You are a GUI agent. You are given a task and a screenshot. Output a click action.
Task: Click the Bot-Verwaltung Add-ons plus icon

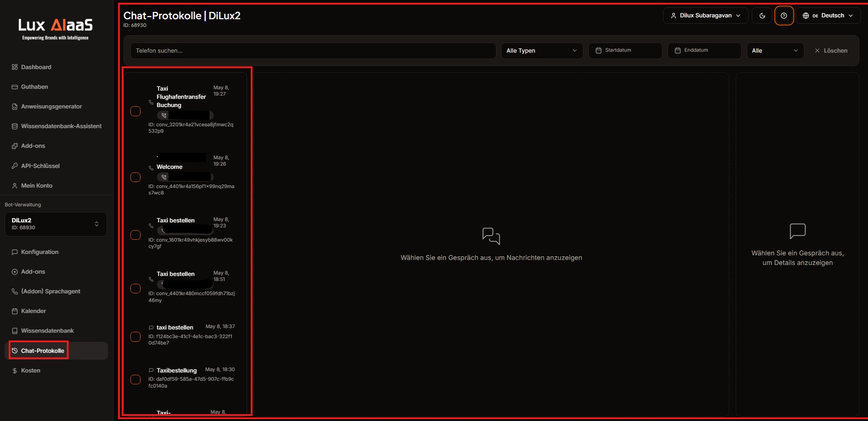(15, 272)
